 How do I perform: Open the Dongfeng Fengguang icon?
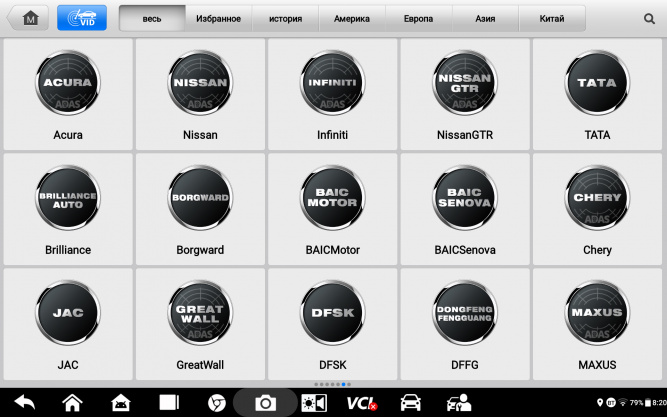coord(465,313)
